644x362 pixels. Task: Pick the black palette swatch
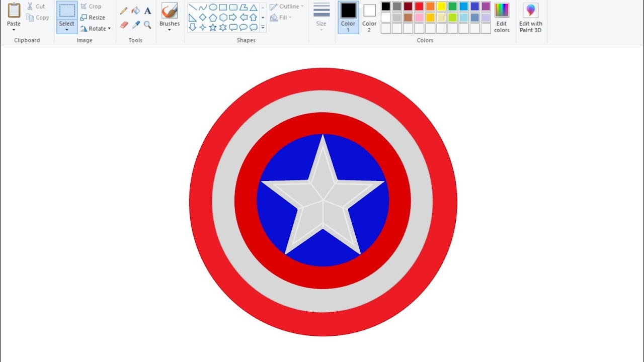coord(386,7)
